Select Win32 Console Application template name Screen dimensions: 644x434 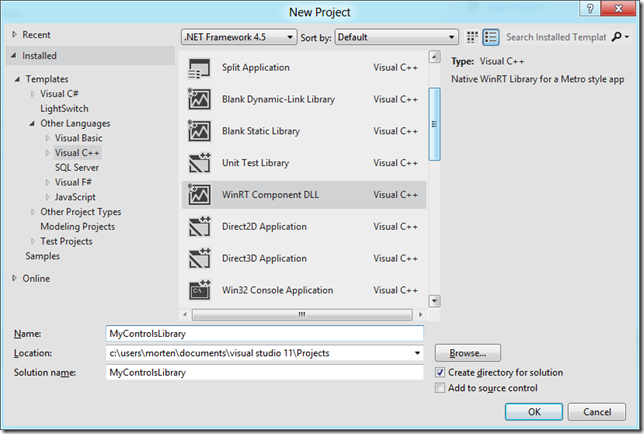(x=277, y=290)
